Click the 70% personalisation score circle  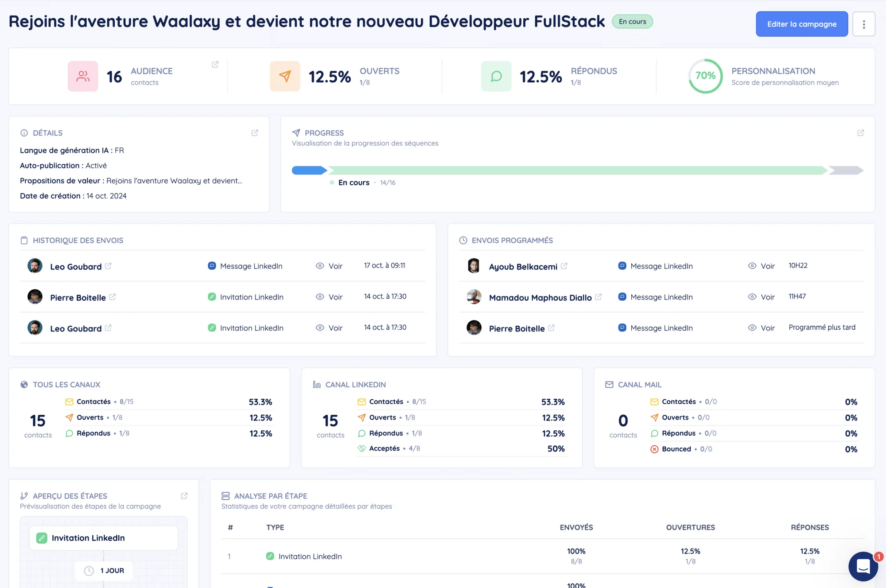(705, 76)
